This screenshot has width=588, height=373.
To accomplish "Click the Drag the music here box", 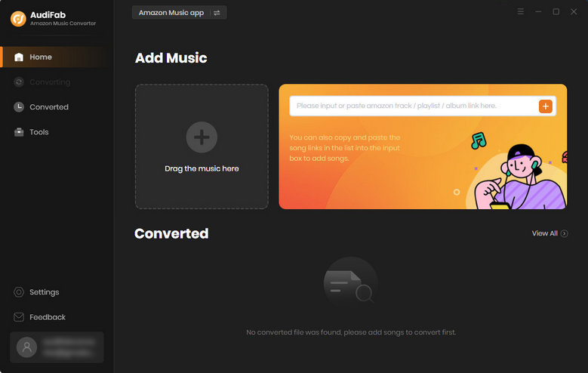I will (x=202, y=146).
